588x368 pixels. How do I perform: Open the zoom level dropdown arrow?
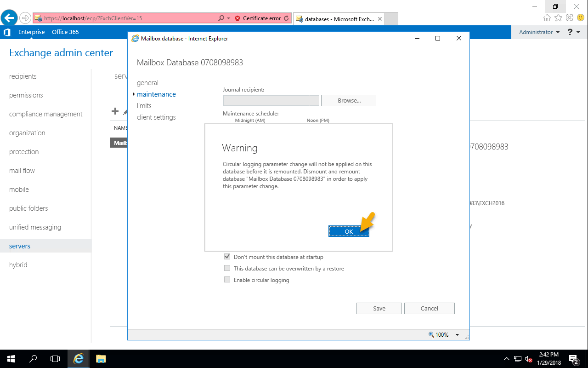coord(457,335)
